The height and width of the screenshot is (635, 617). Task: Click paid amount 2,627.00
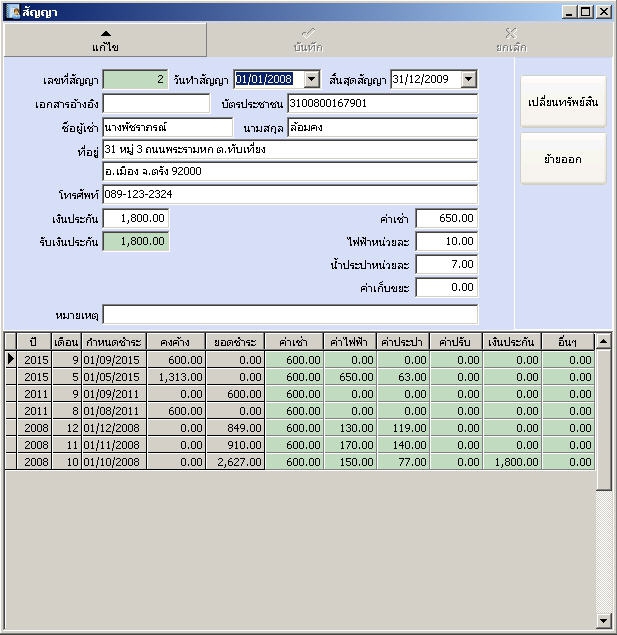(x=235, y=462)
